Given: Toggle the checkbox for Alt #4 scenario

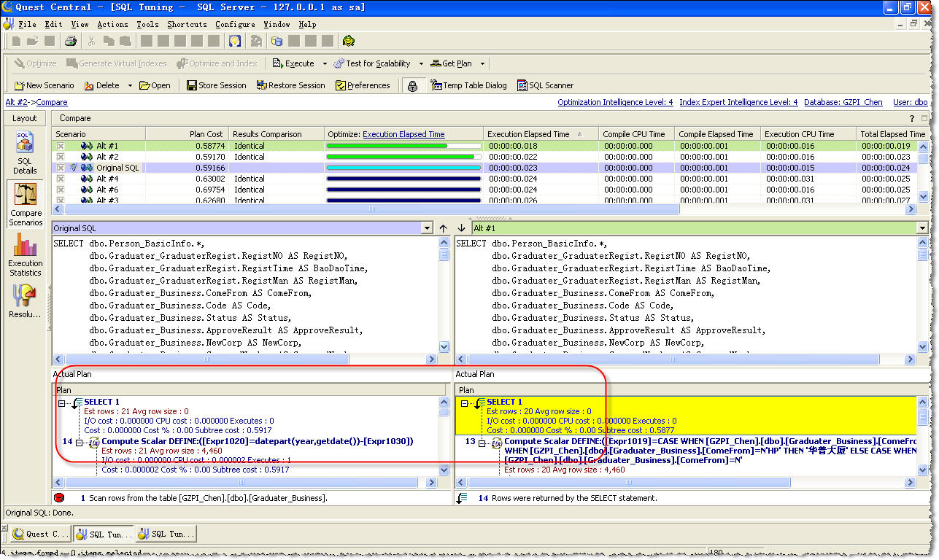Looking at the screenshot, I should click(x=61, y=179).
